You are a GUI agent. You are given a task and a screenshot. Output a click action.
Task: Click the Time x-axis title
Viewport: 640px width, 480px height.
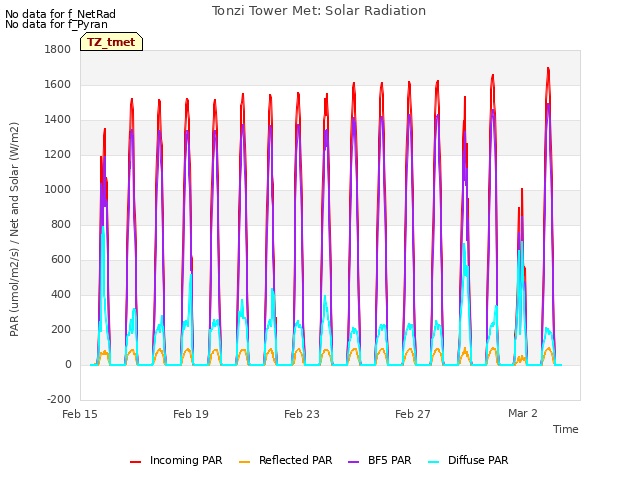point(566,429)
